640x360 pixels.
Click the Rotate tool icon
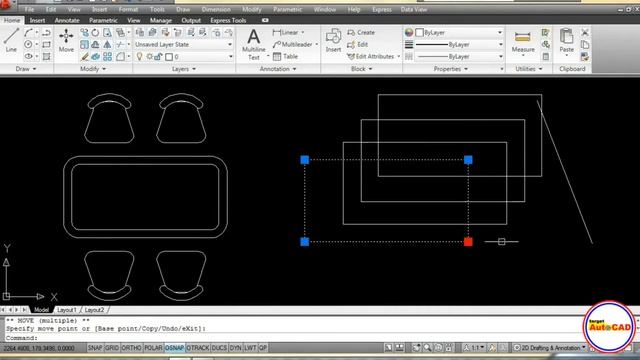95,33
